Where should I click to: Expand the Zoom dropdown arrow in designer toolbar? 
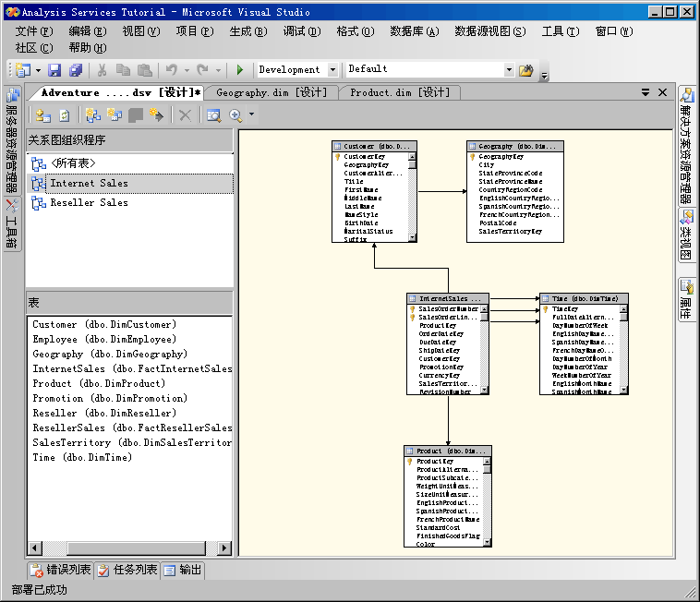[251, 115]
